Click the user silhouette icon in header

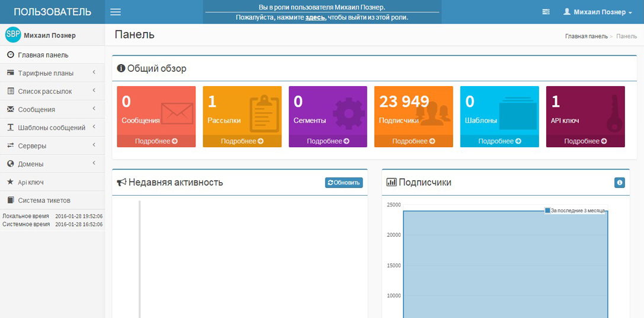tap(567, 12)
